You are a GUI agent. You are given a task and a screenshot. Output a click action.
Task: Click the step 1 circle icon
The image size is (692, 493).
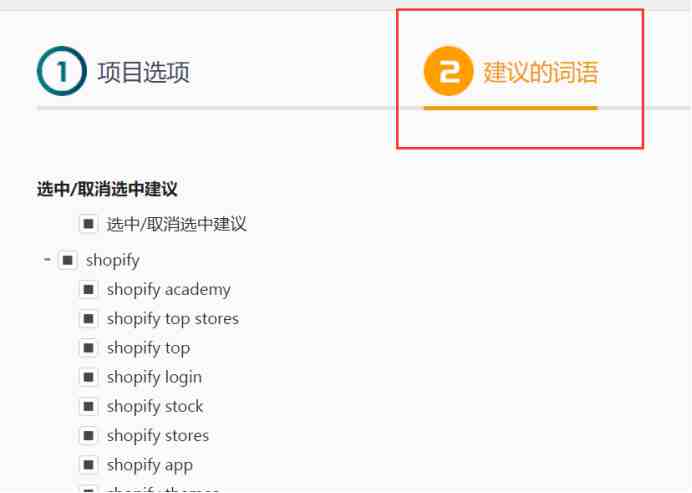coord(62,71)
